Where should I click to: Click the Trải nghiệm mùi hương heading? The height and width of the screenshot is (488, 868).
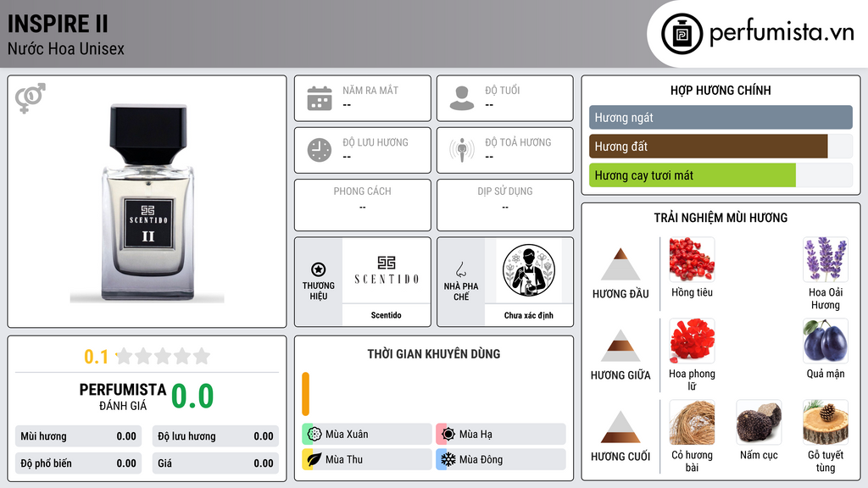tap(721, 218)
